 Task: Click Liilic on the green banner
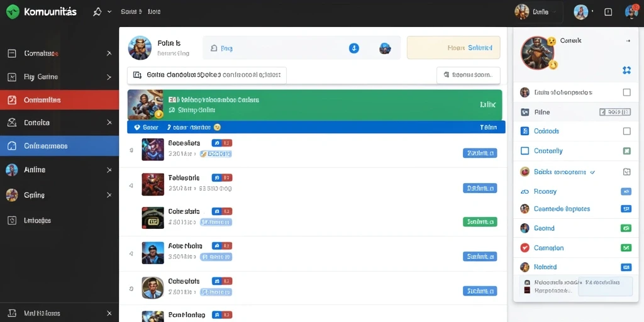[x=487, y=105]
